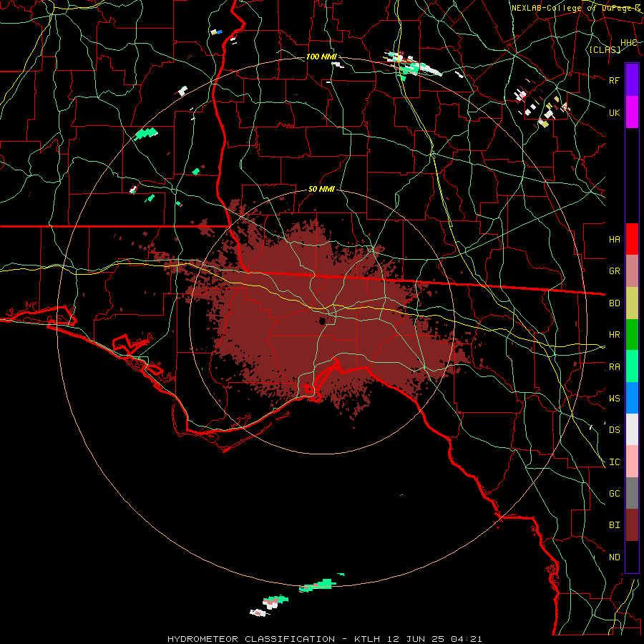Click the BI brown legend swatch
The width and height of the screenshot is (644, 644).
pyautogui.click(x=632, y=525)
